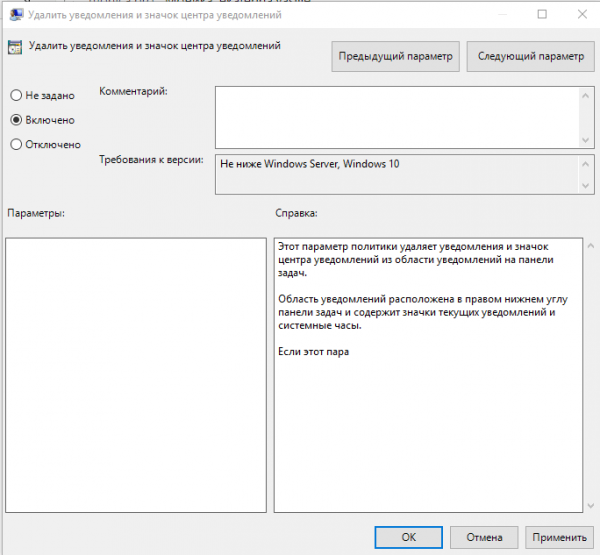Click the text 'Не ниже Windows Server, Windows 10'
This screenshot has width=600, height=555.
(x=310, y=164)
